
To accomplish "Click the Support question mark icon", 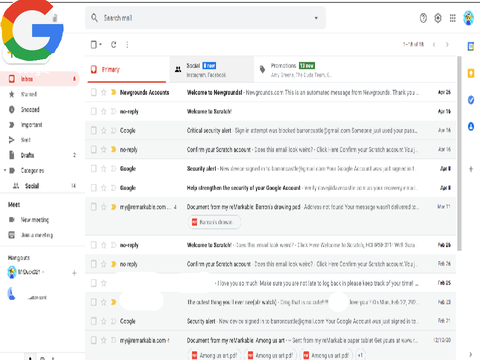I will tap(423, 18).
